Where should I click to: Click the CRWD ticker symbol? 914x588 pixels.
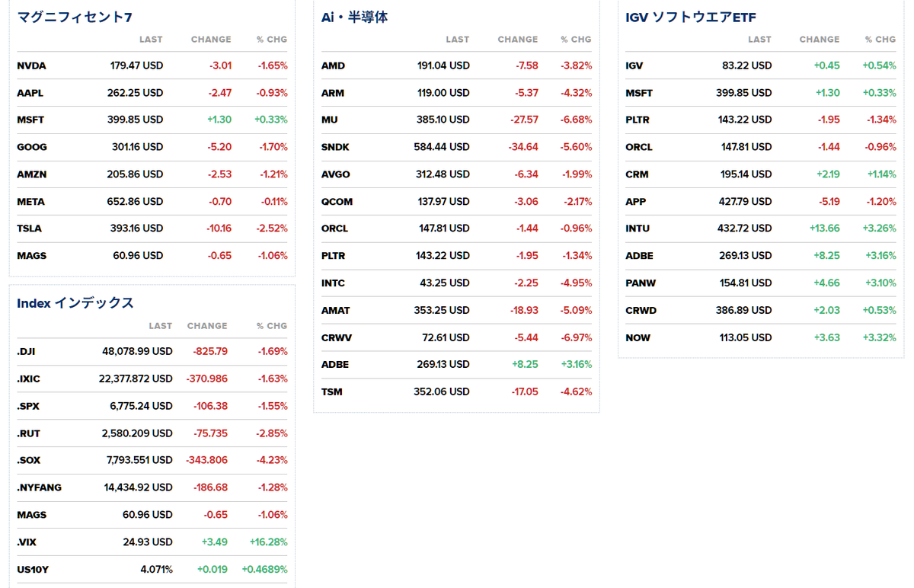pyautogui.click(x=641, y=311)
